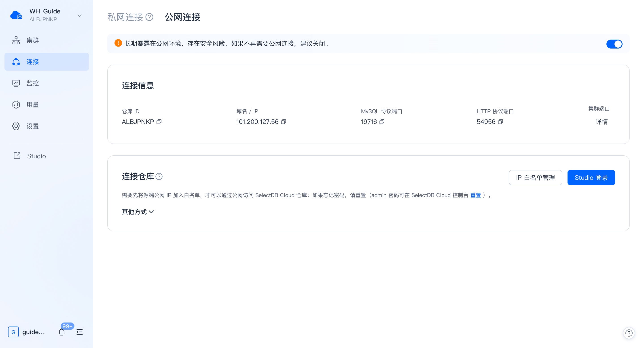Open the WH_Guide warehouse dropdown
644x348 pixels.
pos(80,16)
